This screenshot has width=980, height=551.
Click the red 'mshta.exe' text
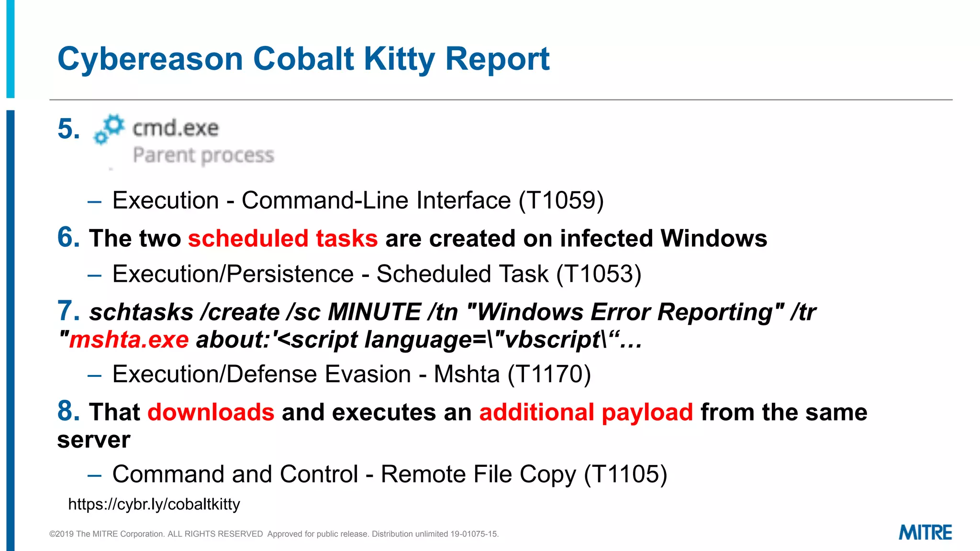pyautogui.click(x=129, y=340)
